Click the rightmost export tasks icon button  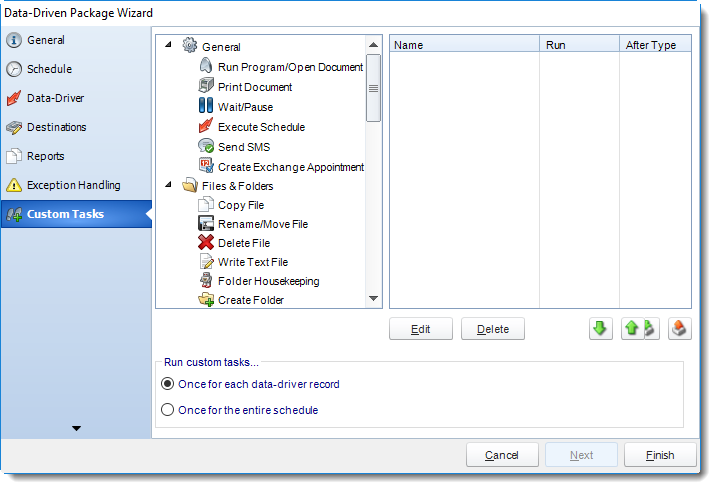(x=679, y=329)
